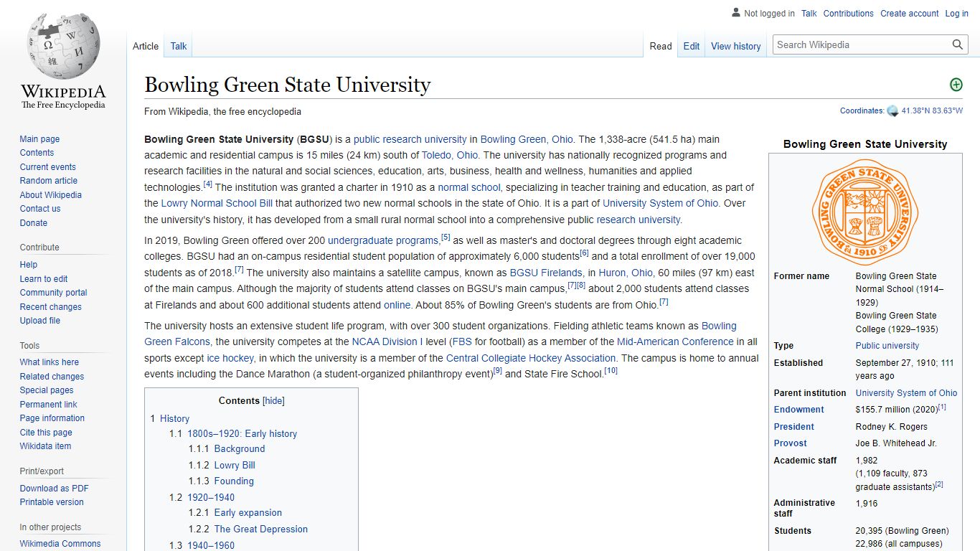
Task: Jump to contents section 1 History
Action: [x=174, y=418]
